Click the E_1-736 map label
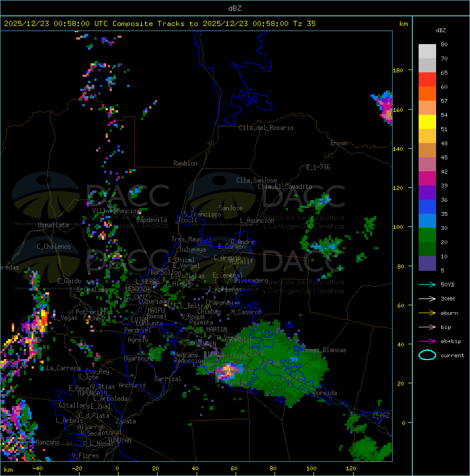470x476 pixels. point(318,167)
